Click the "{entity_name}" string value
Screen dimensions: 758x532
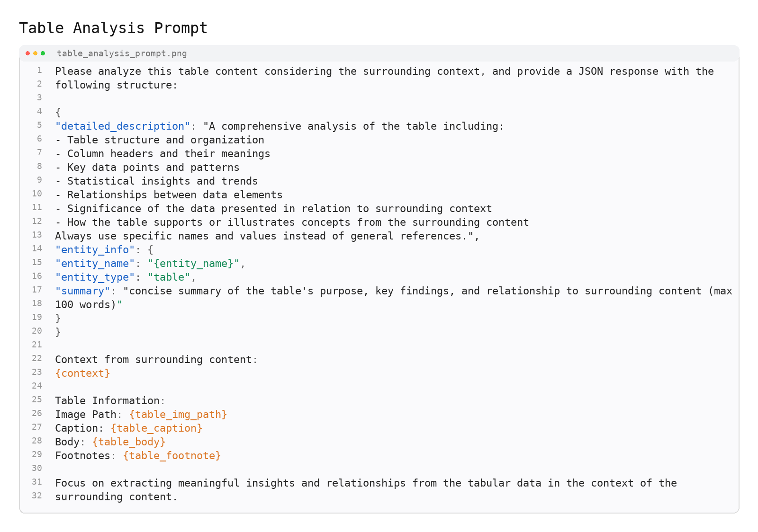point(193,263)
